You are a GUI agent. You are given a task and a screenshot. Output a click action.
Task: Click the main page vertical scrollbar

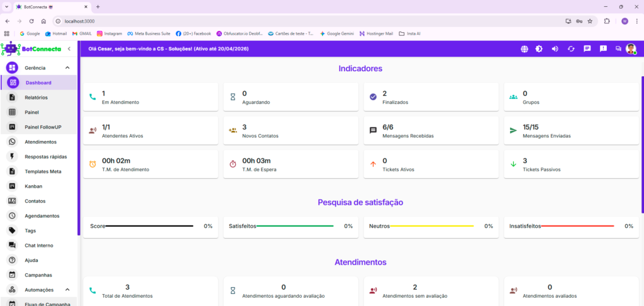click(642, 144)
